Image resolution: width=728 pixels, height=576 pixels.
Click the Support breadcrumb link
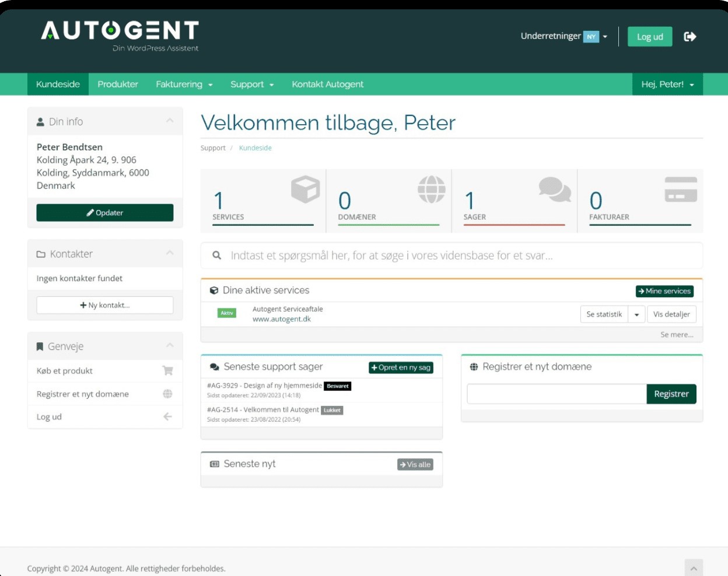point(213,148)
